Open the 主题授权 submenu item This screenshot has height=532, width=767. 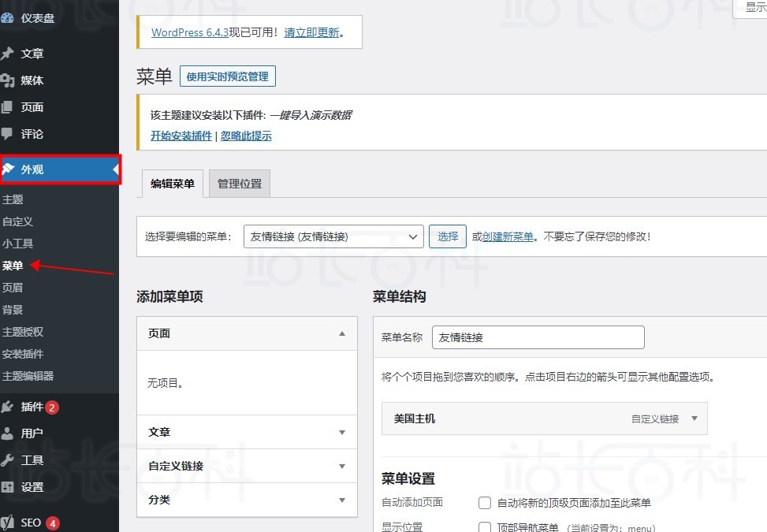pyautogui.click(x=23, y=332)
